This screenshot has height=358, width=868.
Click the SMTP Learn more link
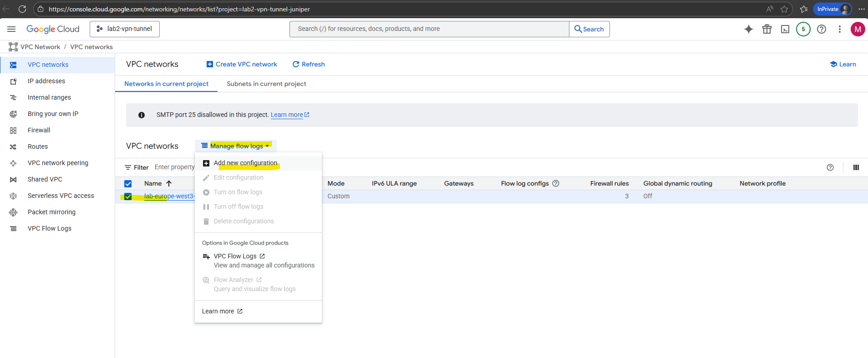click(290, 115)
